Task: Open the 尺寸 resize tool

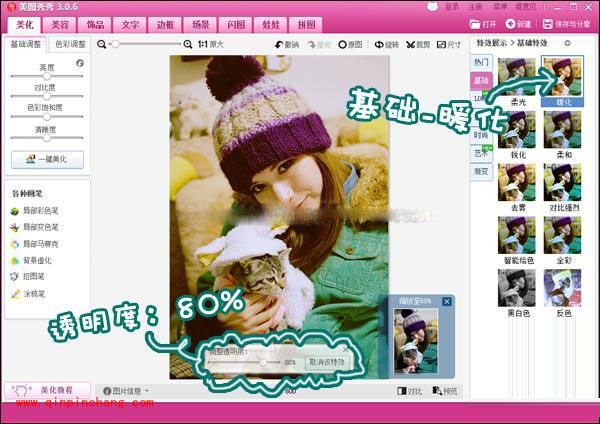Action: (449, 45)
